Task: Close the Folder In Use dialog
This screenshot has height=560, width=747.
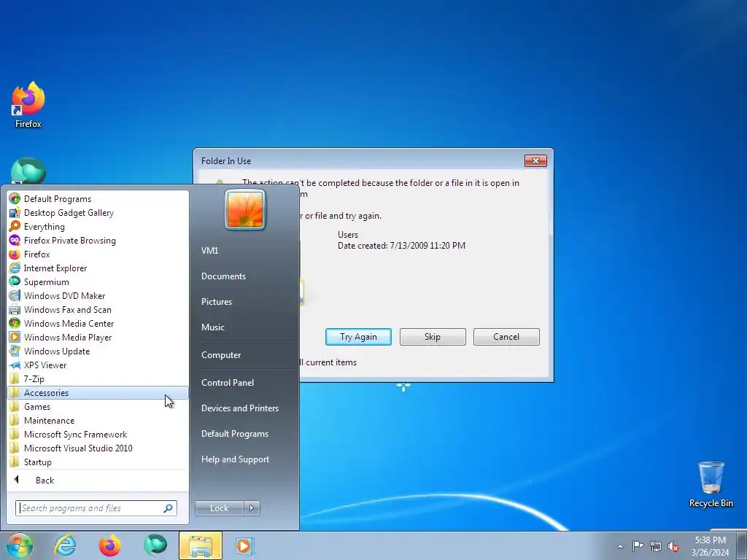Action: pyautogui.click(x=535, y=161)
